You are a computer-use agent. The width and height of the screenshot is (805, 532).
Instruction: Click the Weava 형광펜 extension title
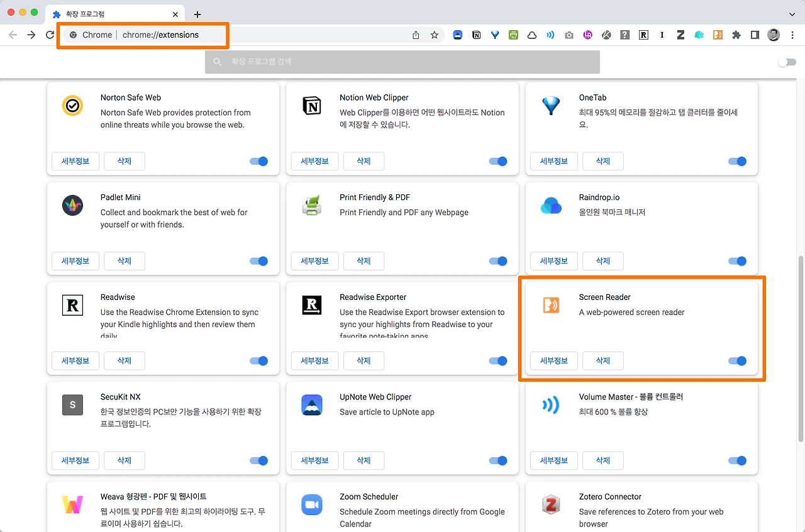point(153,497)
